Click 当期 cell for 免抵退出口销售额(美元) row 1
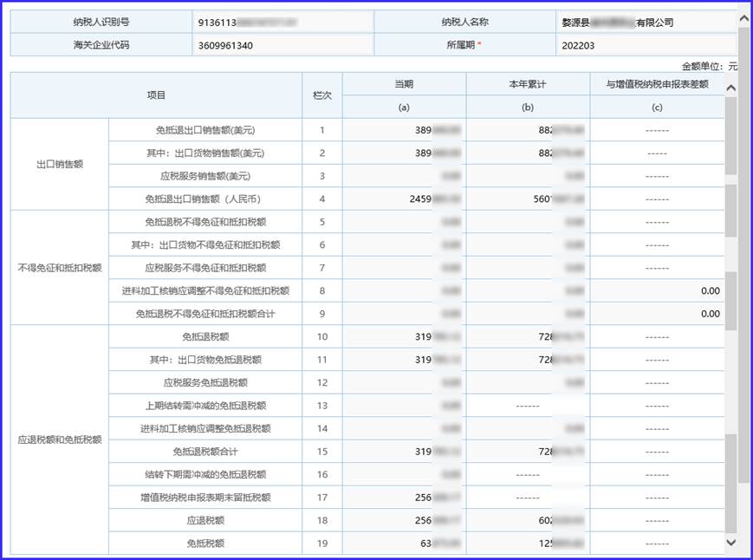Viewport: 753px width, 560px height. pos(404,130)
